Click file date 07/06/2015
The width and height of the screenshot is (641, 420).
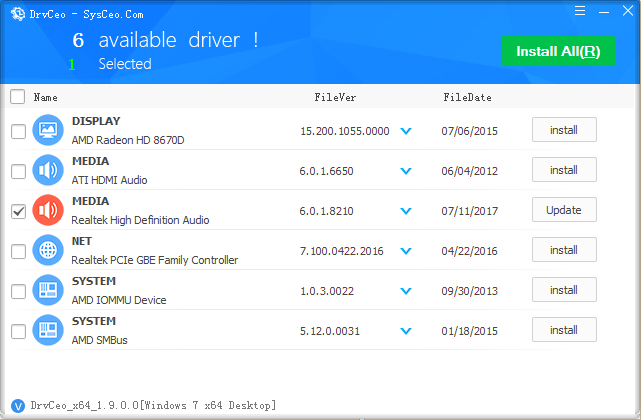click(469, 131)
